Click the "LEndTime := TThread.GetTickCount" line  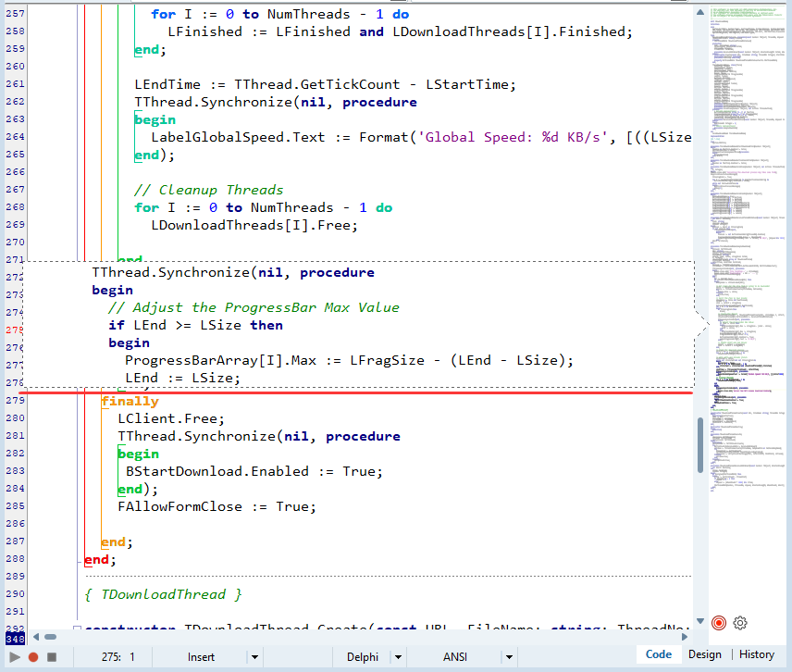326,84
